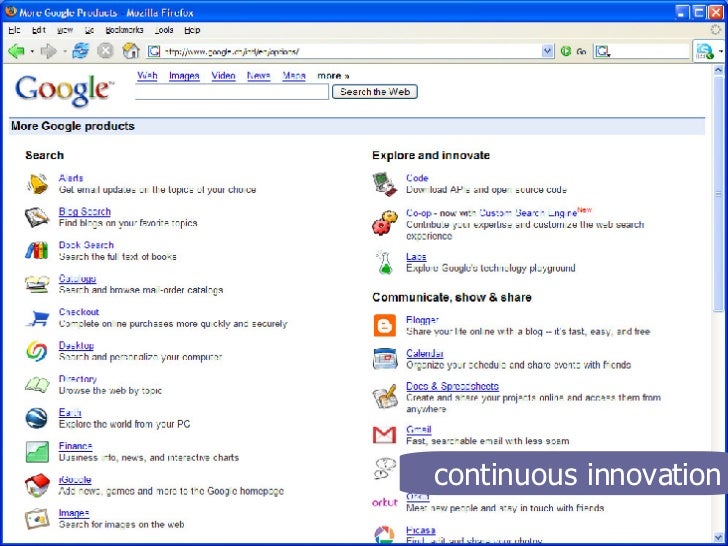Click the Picasa pinwheel icon
Image resolution: width=728 pixels, height=546 pixels.
pos(385,534)
